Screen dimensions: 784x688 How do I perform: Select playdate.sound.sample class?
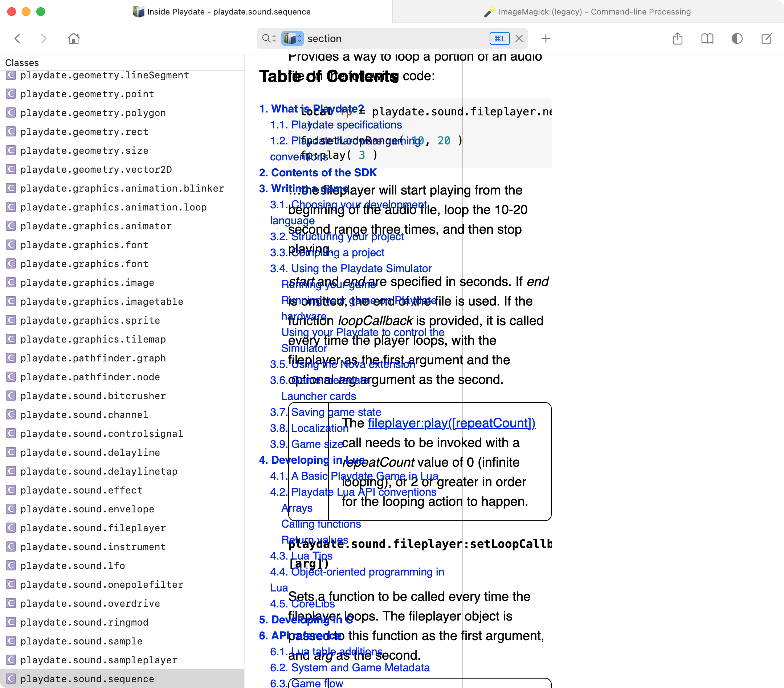122,641
